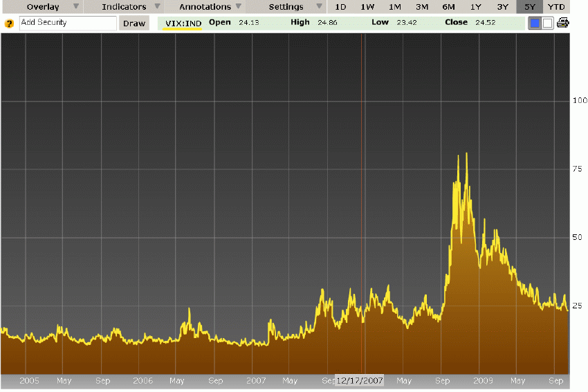
Task: Expand the Settings dropdown
Action: pyautogui.click(x=286, y=7)
